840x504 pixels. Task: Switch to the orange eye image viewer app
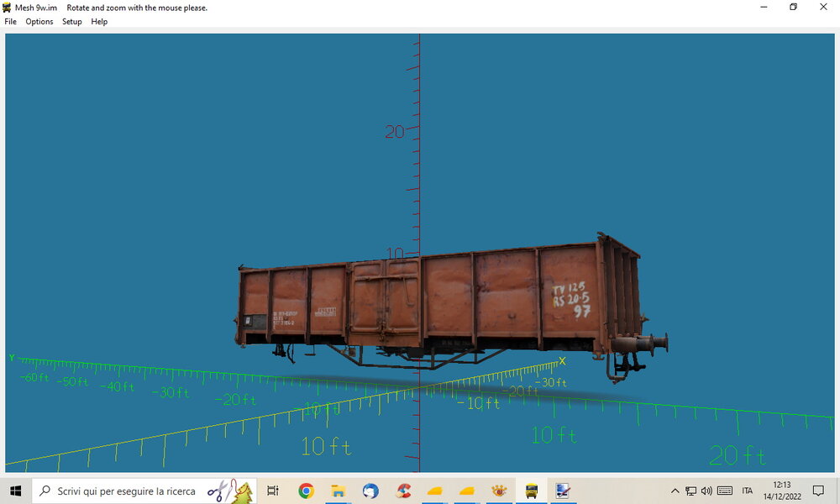[x=499, y=491]
